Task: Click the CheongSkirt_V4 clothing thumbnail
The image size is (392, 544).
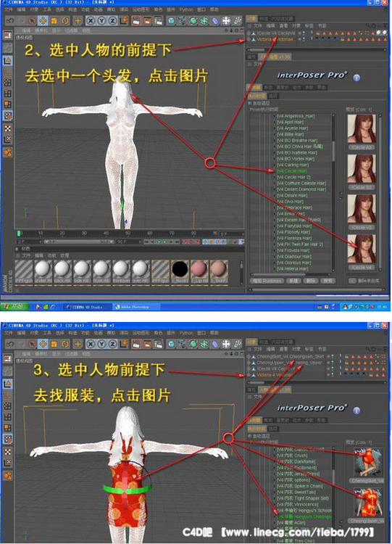Action: point(368,463)
